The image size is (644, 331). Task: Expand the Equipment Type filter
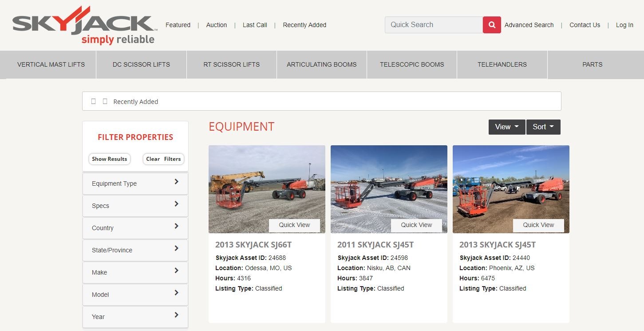(x=135, y=183)
